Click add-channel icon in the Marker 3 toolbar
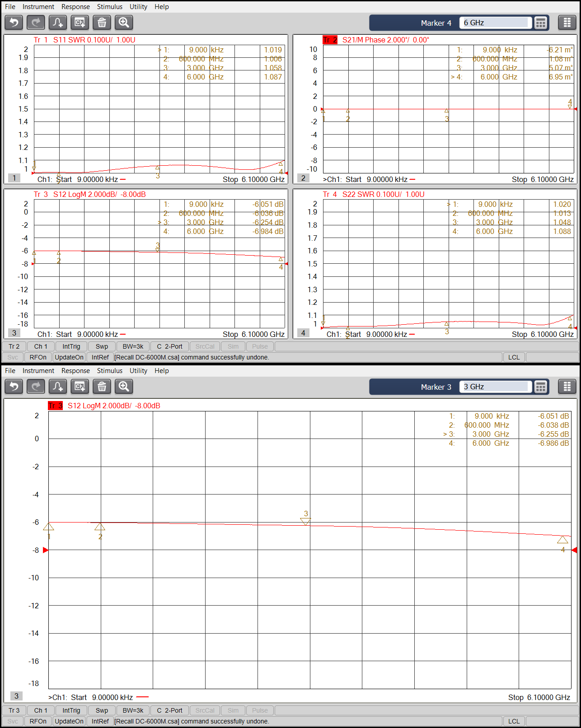Image resolution: width=581 pixels, height=728 pixels. click(x=80, y=387)
